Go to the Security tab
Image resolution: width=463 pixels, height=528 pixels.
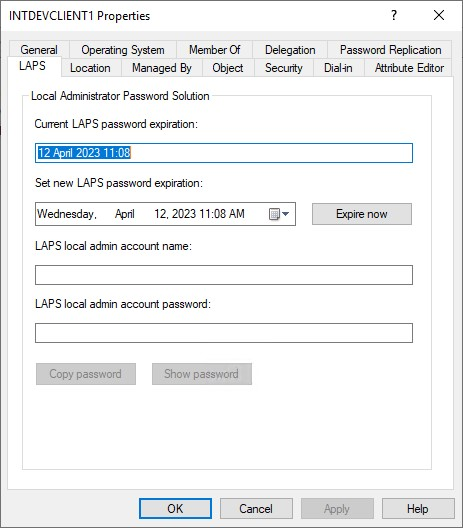(284, 68)
